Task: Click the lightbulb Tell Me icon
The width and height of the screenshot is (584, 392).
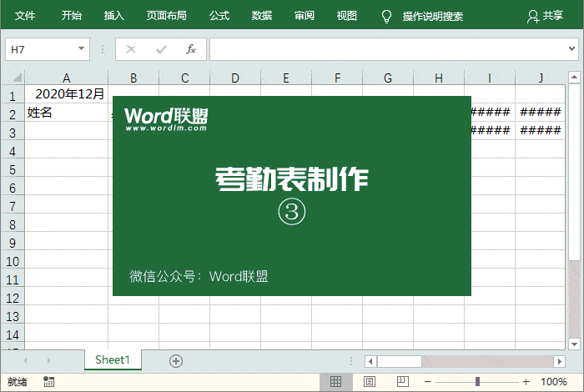Action: tap(386, 17)
